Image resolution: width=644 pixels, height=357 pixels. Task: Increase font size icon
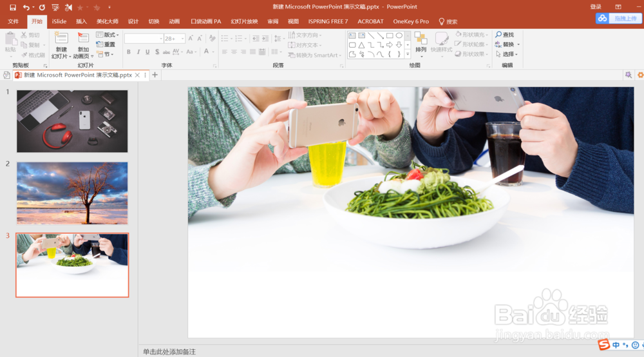[x=191, y=38]
